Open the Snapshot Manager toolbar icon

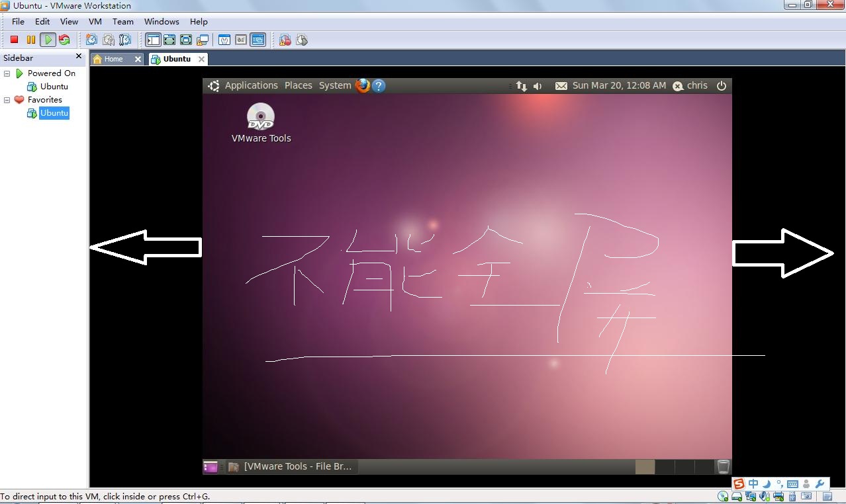[x=124, y=40]
